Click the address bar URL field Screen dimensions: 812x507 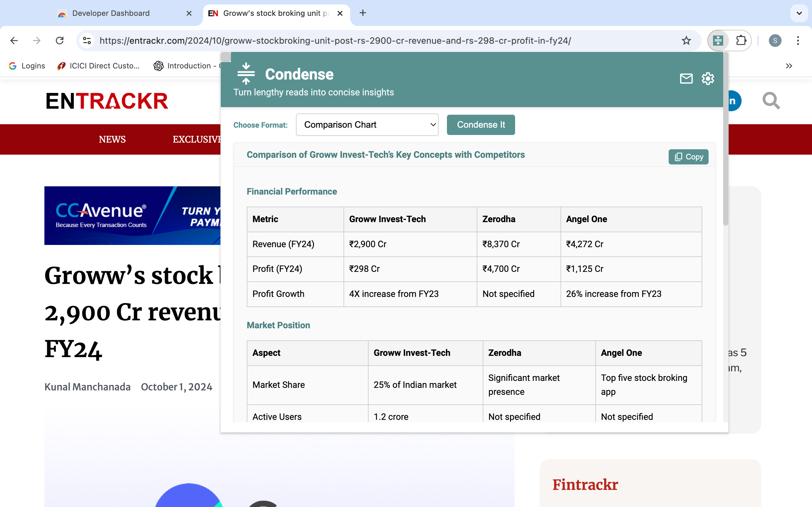335,41
